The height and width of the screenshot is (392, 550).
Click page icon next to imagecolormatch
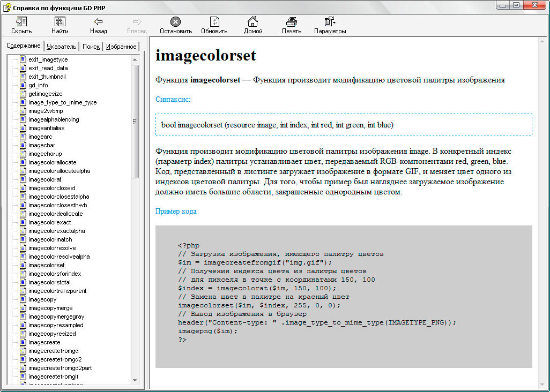[x=23, y=239]
